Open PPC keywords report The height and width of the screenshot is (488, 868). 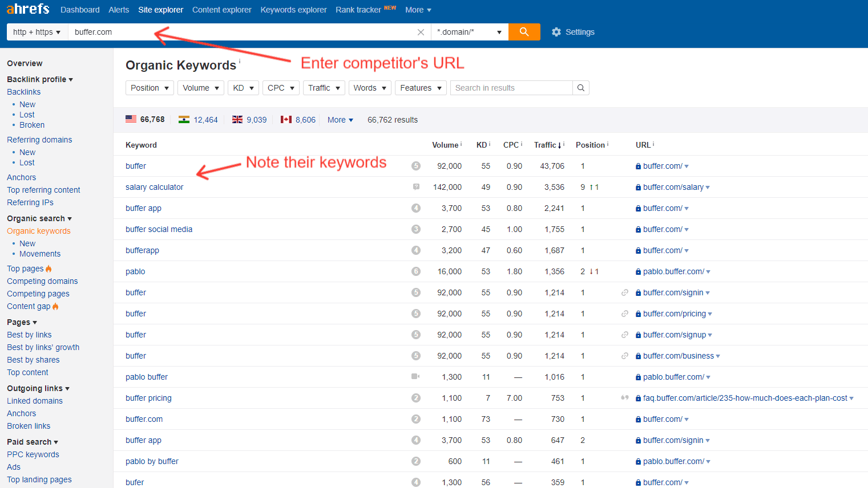33,454
